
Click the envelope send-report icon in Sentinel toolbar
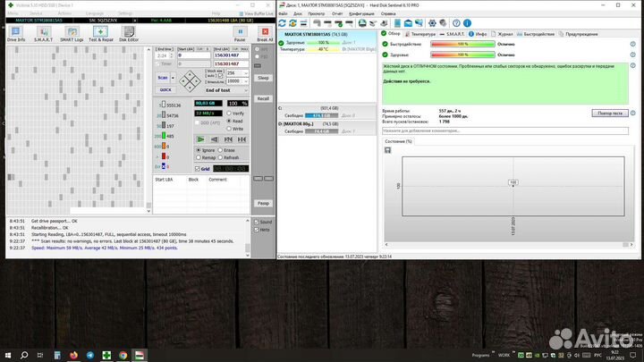[408, 23]
